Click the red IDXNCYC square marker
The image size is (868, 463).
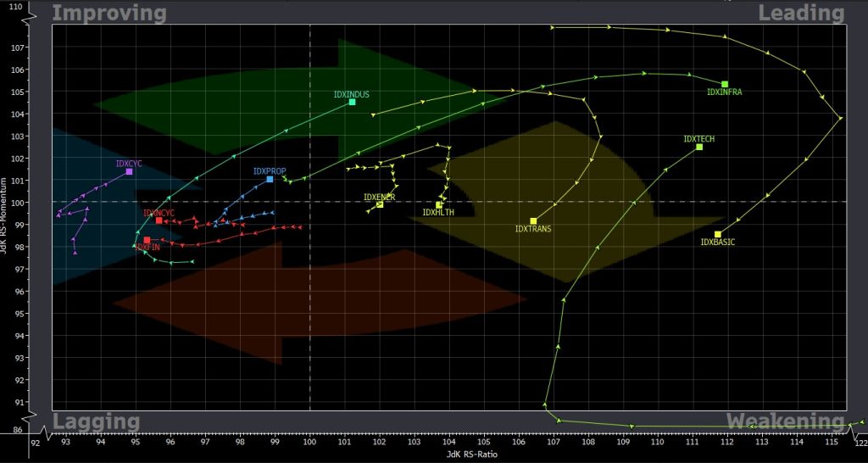coord(159,220)
